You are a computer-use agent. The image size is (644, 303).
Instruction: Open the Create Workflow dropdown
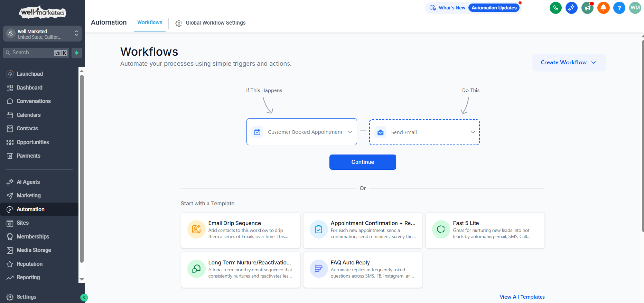tap(569, 62)
